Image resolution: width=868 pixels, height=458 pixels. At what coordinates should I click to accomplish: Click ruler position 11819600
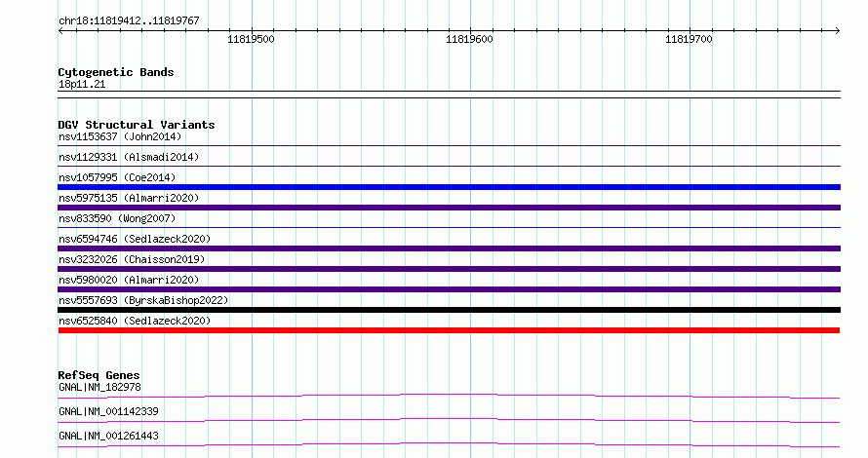(469, 39)
